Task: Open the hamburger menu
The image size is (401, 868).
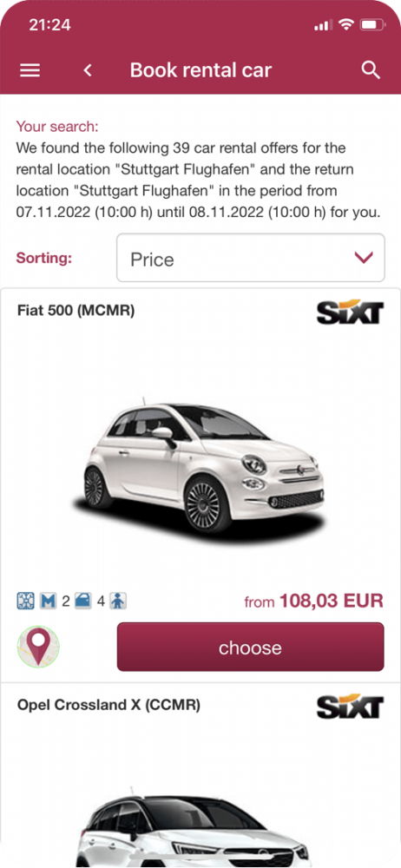Action: [x=30, y=70]
